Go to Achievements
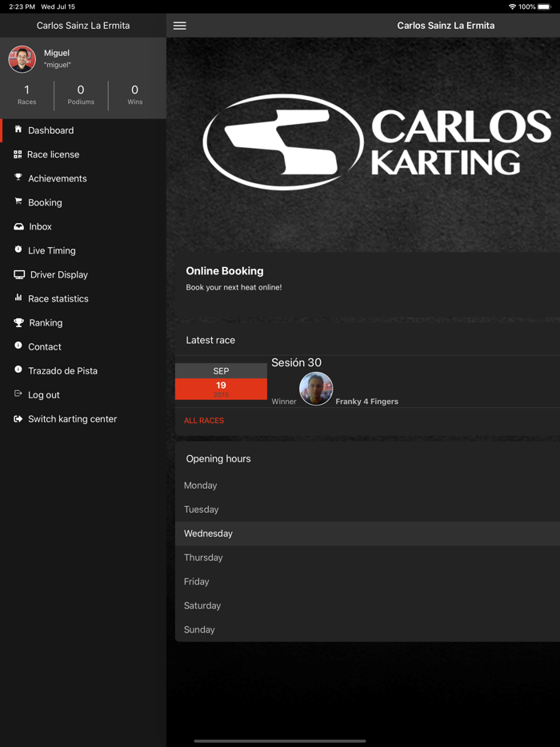Screen dimensions: 560x747 click(57, 178)
